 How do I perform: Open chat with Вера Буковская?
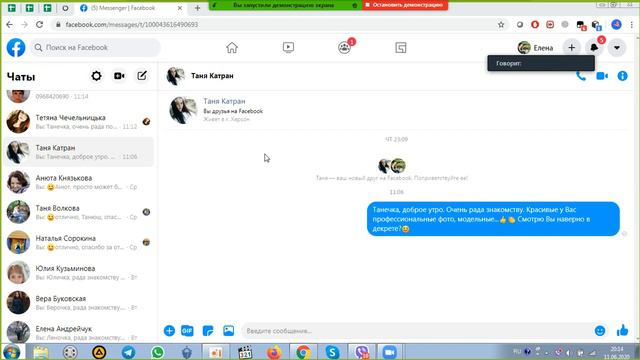(78, 303)
